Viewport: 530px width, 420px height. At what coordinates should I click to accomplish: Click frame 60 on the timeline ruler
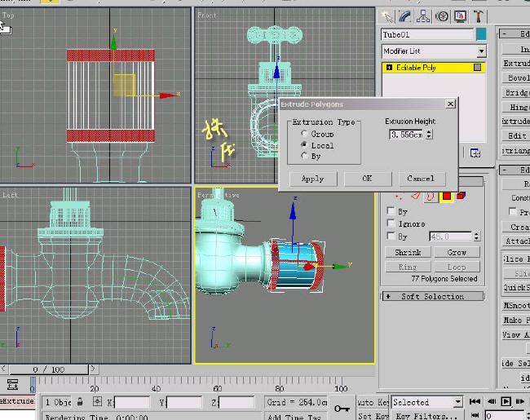tap(218, 388)
